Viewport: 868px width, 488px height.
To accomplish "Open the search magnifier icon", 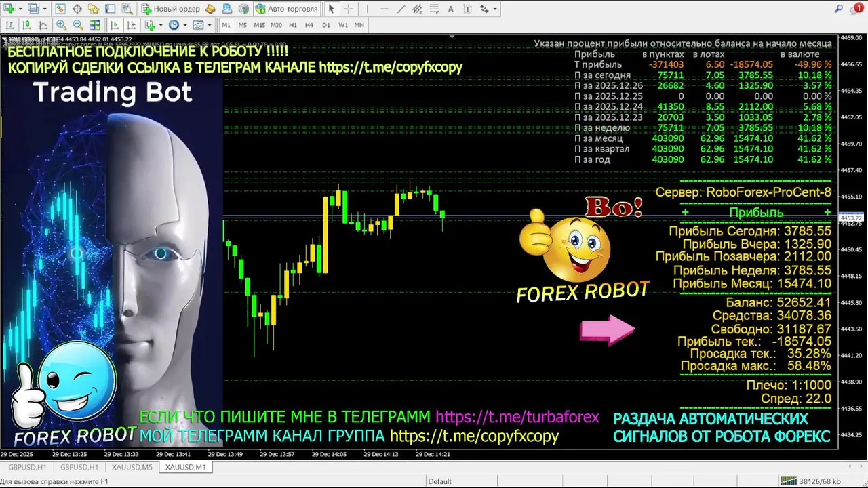I will click(x=839, y=9).
